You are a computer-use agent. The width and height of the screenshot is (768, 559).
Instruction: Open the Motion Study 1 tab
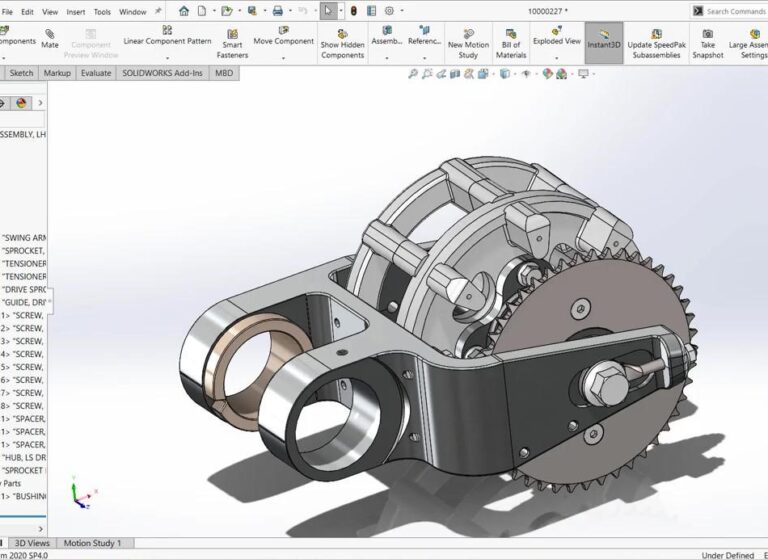click(92, 543)
